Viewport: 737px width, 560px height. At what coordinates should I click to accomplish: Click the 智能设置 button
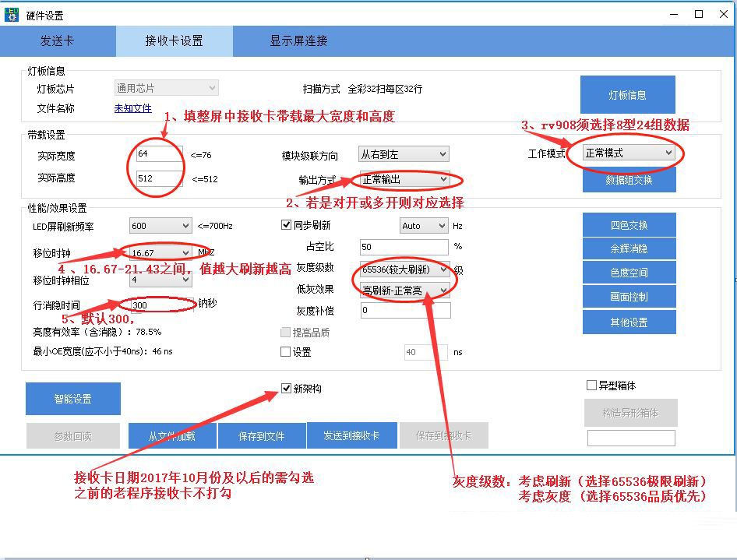point(73,399)
